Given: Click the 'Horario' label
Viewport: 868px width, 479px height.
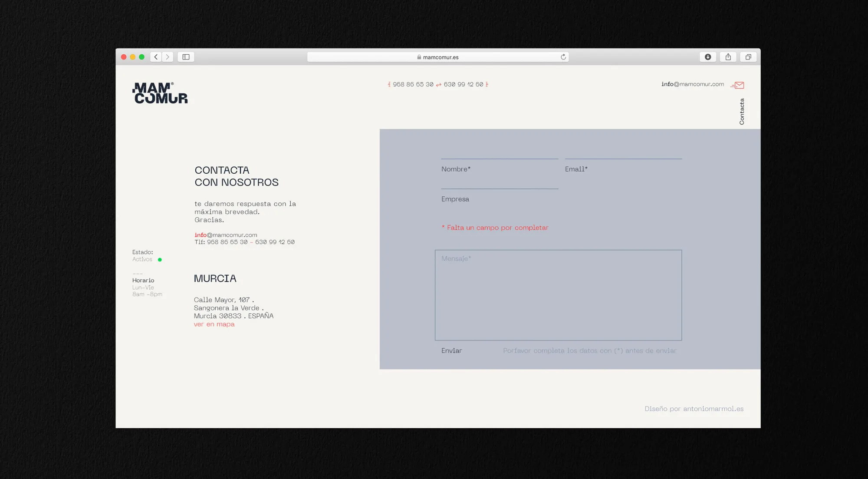Looking at the screenshot, I should (x=143, y=280).
